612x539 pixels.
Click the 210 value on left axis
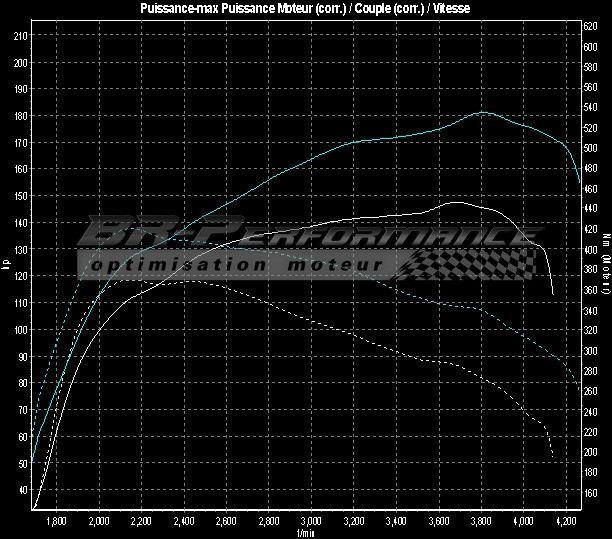(x=20, y=35)
